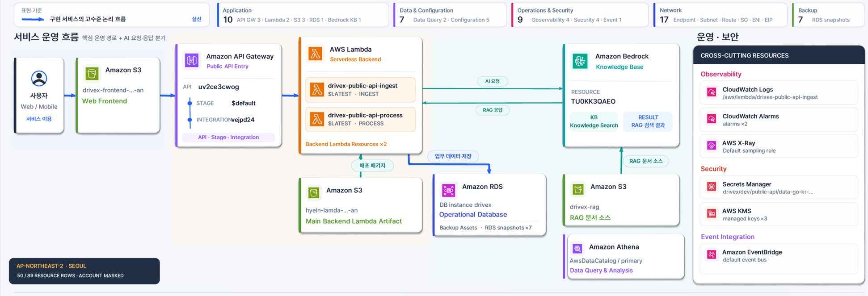Click Backend Lambda Resources ×2 text
868x296 pixels.
point(346,144)
